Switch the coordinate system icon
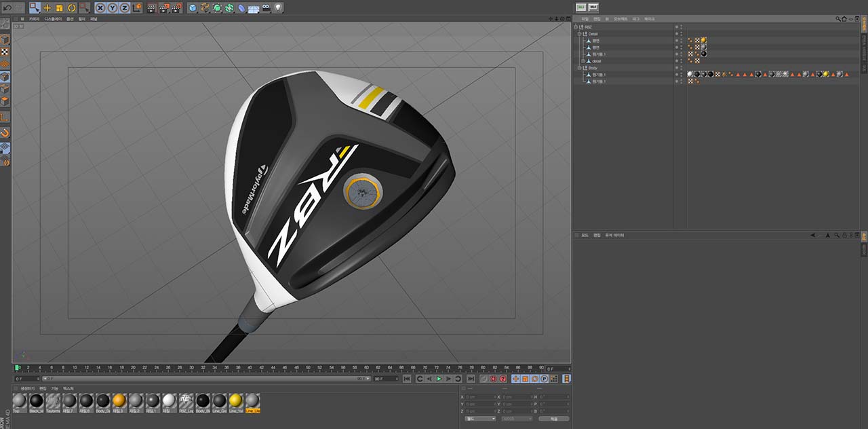The image size is (868, 429). tap(137, 7)
